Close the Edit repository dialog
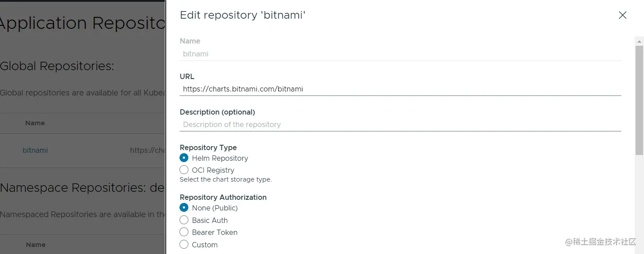The height and width of the screenshot is (254, 644). coord(622,15)
